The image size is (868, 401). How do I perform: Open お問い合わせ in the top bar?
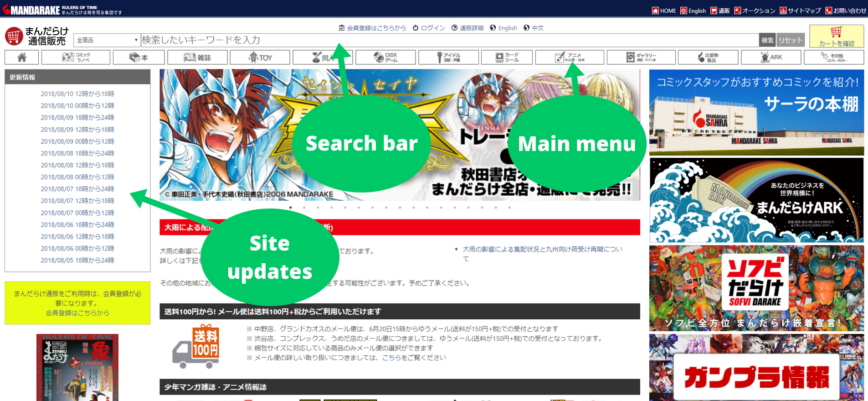(x=846, y=10)
